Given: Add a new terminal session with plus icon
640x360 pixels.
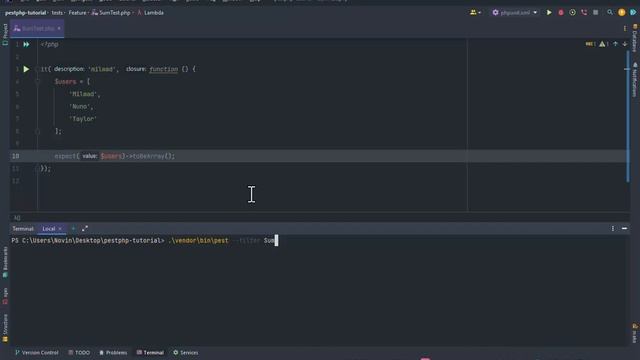Looking at the screenshot, I should (x=73, y=229).
